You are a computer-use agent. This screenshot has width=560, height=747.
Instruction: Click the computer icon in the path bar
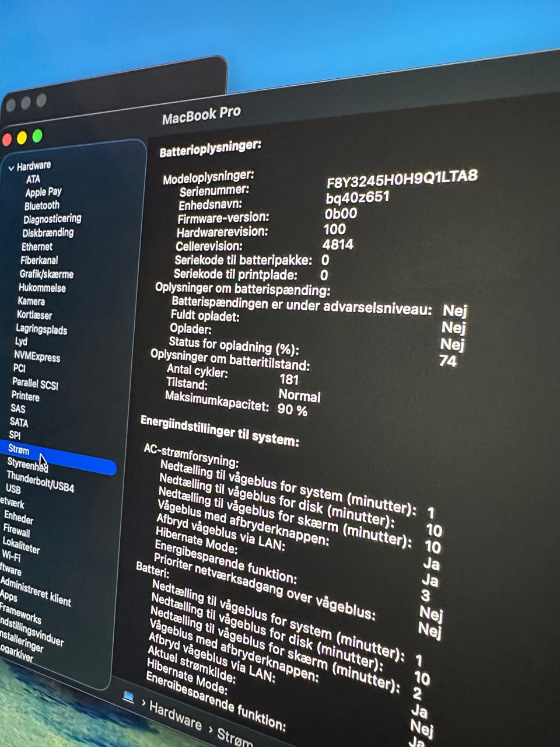[128, 697]
